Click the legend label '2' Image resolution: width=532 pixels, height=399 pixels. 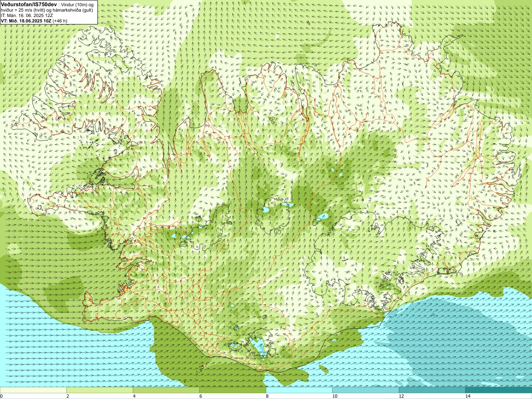pos(68,396)
